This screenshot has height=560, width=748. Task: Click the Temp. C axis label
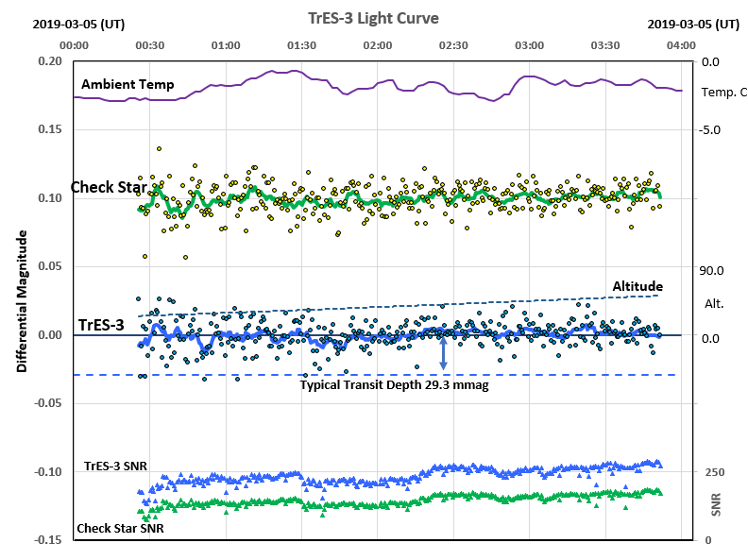pyautogui.click(x=723, y=92)
